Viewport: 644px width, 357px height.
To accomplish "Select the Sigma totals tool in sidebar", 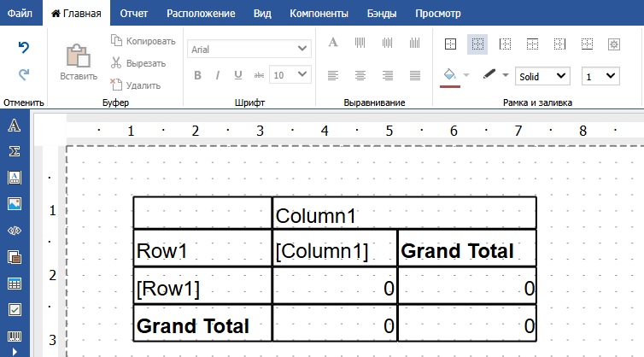I will point(15,152).
